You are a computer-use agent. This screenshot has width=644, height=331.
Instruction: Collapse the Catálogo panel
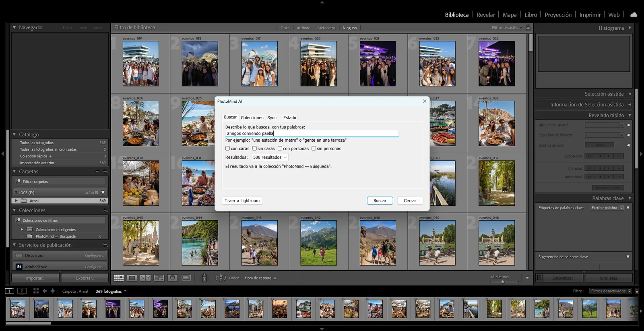click(14, 134)
